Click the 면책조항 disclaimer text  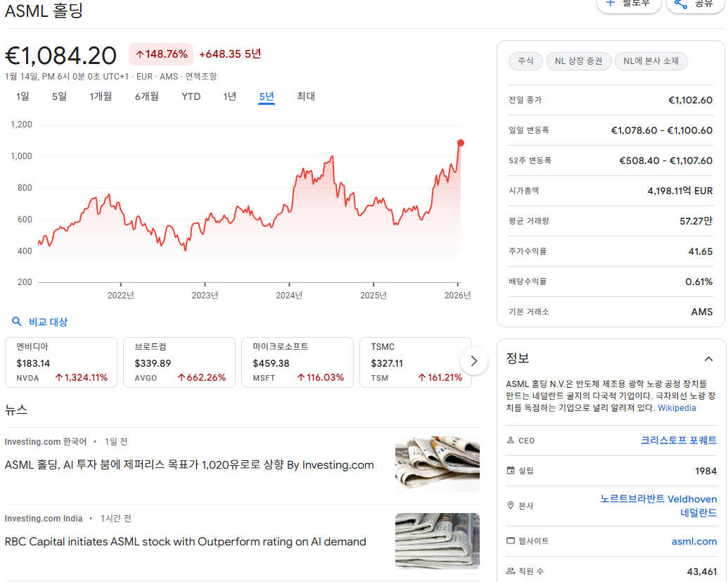pyautogui.click(x=201, y=76)
